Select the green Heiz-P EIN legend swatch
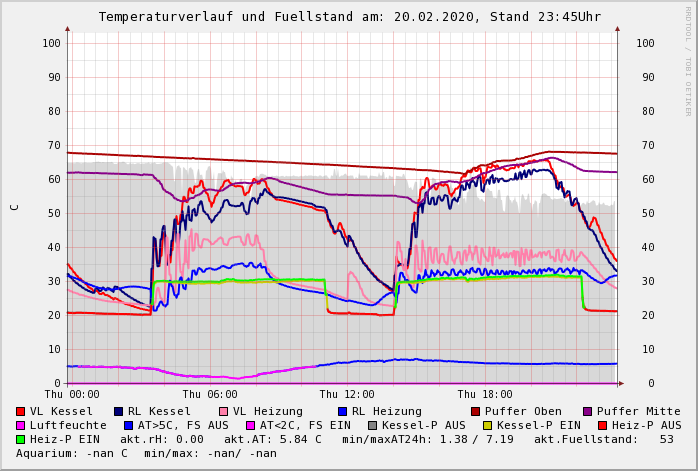 pos(21,439)
